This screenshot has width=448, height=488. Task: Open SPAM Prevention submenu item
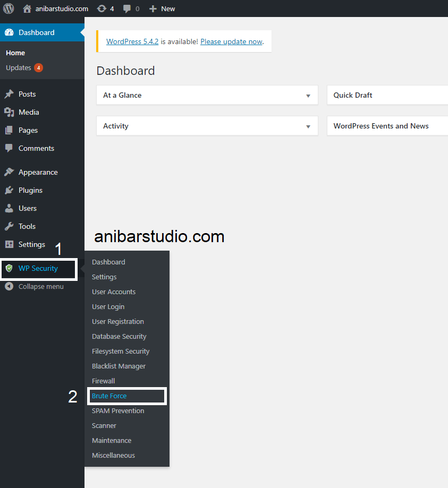[x=118, y=411]
